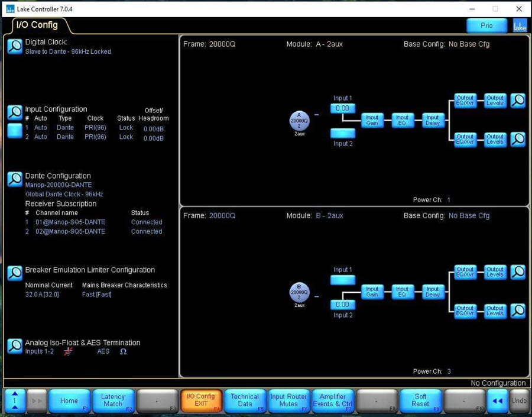Open Input EQ block in Module B
The height and width of the screenshot is (417, 532).
403,292
